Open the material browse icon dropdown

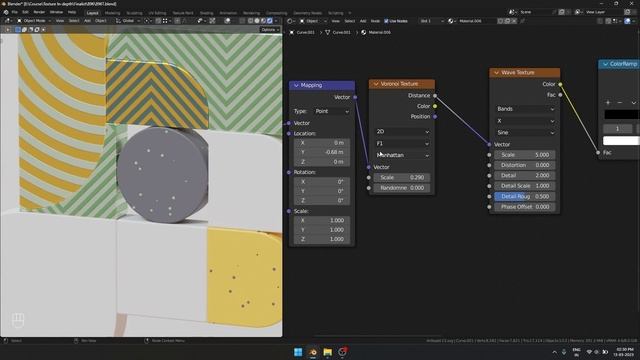pyautogui.click(x=451, y=21)
